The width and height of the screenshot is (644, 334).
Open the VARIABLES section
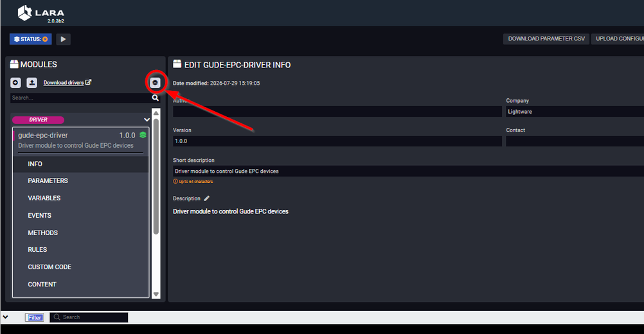click(x=81, y=198)
